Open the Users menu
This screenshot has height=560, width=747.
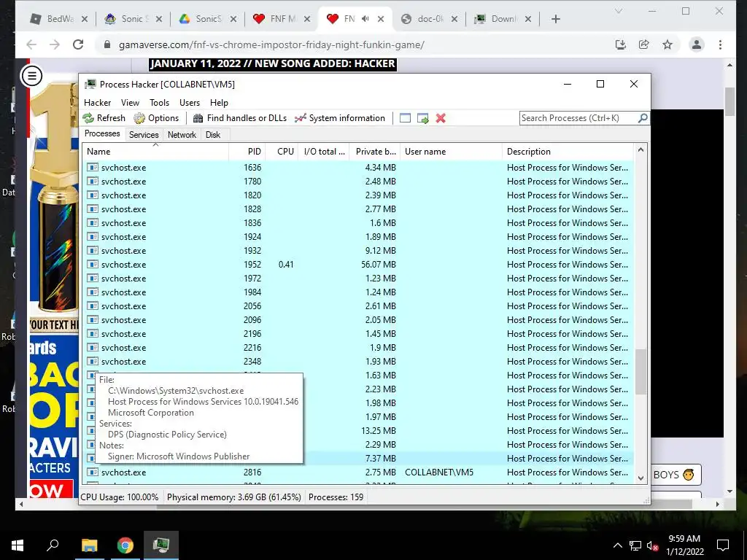tap(190, 103)
